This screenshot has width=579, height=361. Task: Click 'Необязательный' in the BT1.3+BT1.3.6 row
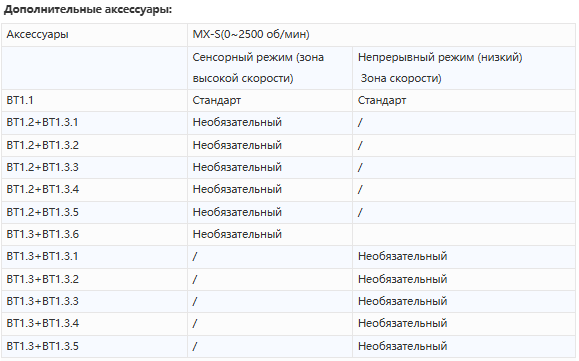(237, 235)
